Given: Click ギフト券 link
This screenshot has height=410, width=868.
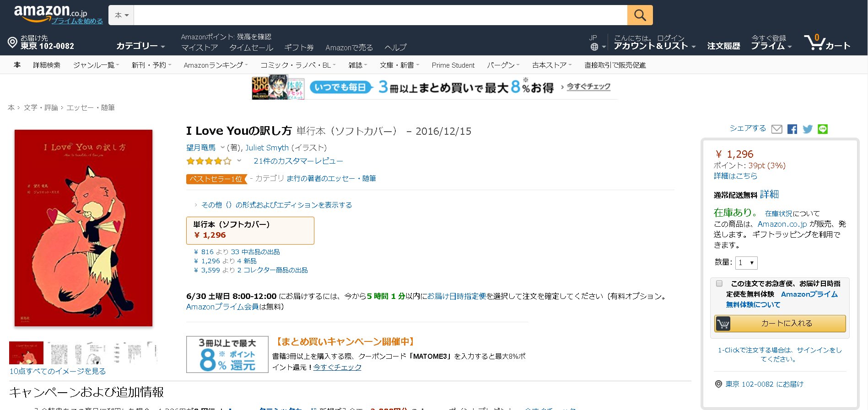Looking at the screenshot, I should (299, 48).
